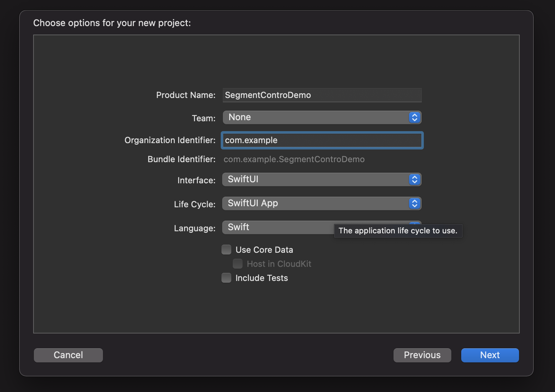The image size is (555, 392).
Task: Cancel the new project dialog
Action: (x=68, y=355)
